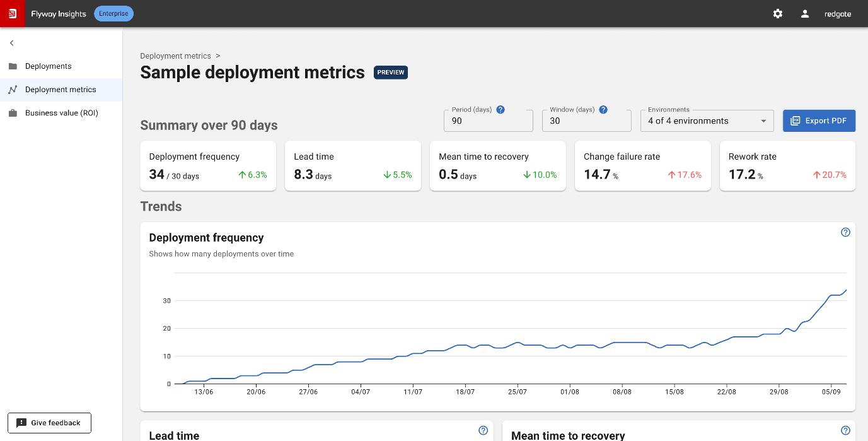This screenshot has width=868, height=441.
Task: Expand the Environments dropdown
Action: point(707,121)
